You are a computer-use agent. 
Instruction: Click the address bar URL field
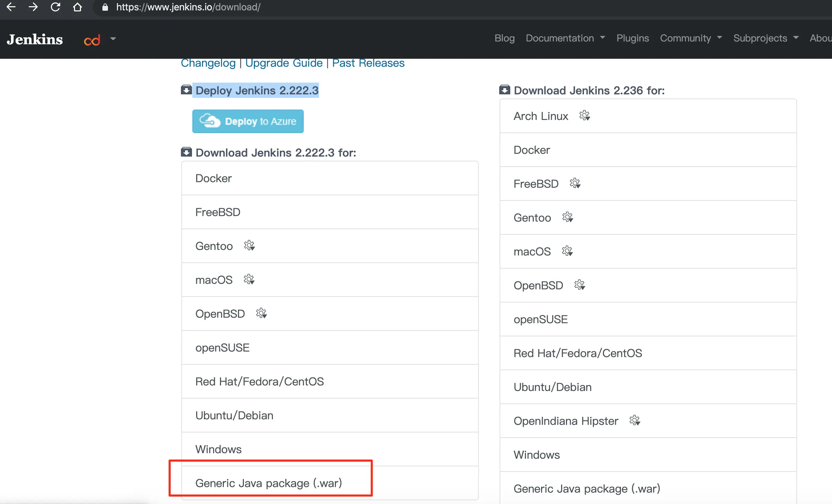(188, 7)
